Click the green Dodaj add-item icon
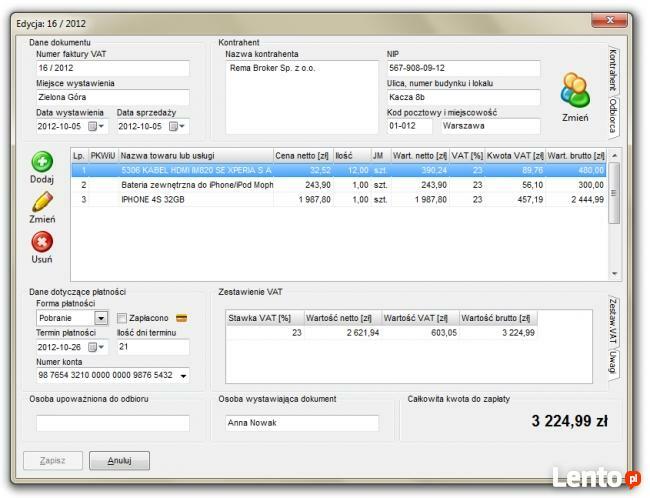The image size is (650, 498). click(42, 162)
